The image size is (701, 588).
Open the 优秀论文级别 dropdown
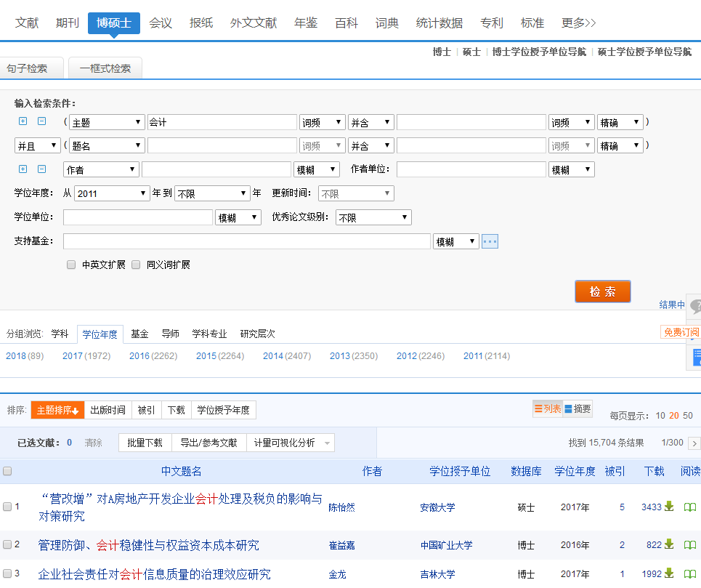point(373,217)
